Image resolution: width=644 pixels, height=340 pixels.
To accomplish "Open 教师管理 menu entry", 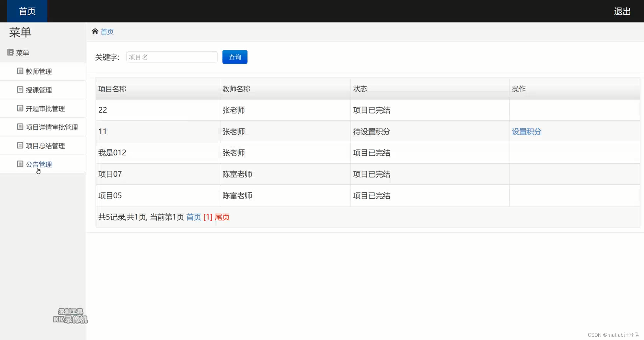I will 39,71.
